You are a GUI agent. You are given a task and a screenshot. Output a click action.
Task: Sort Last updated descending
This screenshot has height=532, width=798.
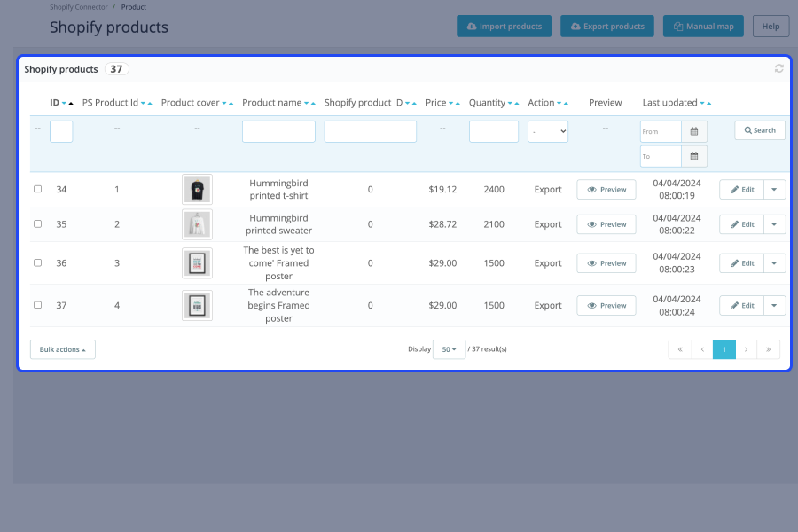[702, 104]
